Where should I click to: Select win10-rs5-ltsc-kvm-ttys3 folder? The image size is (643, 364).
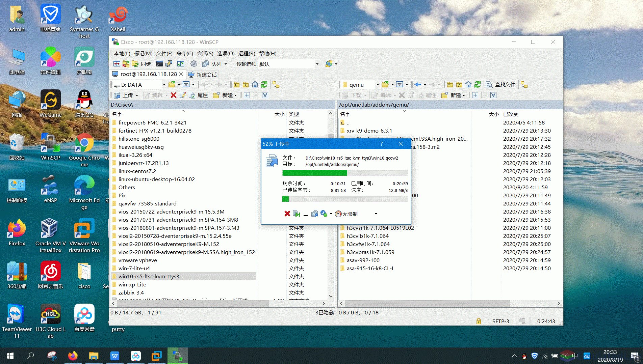click(183, 276)
